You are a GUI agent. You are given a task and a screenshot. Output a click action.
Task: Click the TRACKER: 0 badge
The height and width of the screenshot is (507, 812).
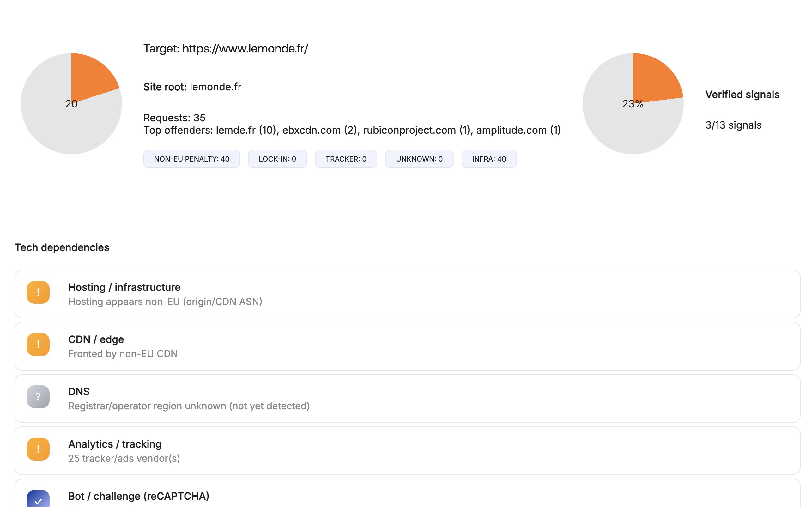click(346, 159)
